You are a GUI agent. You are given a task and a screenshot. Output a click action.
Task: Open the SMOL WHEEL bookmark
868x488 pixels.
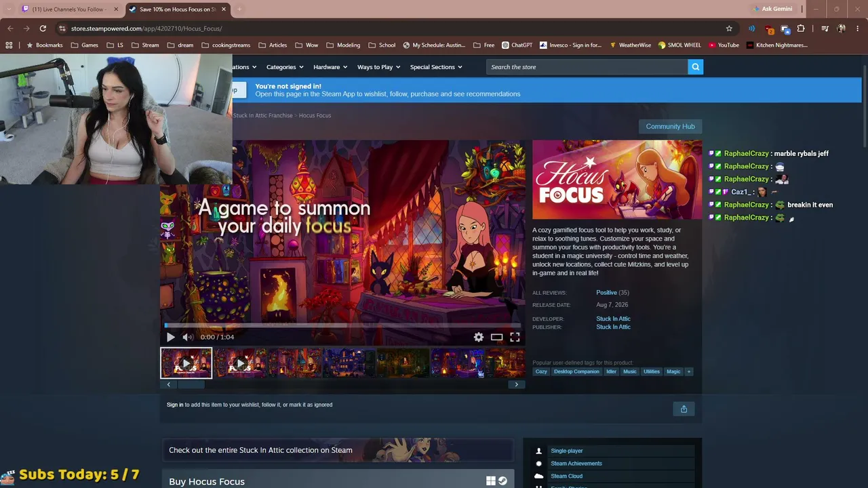tap(679, 45)
